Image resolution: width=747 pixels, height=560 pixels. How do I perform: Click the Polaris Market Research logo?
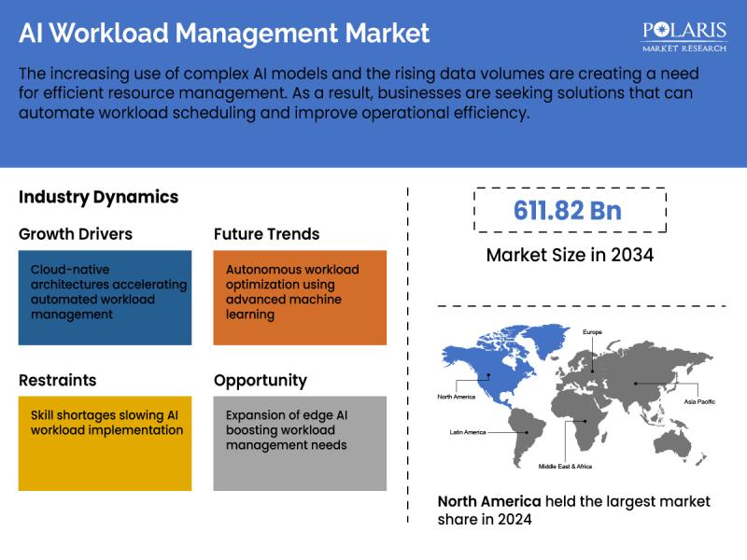(x=684, y=35)
